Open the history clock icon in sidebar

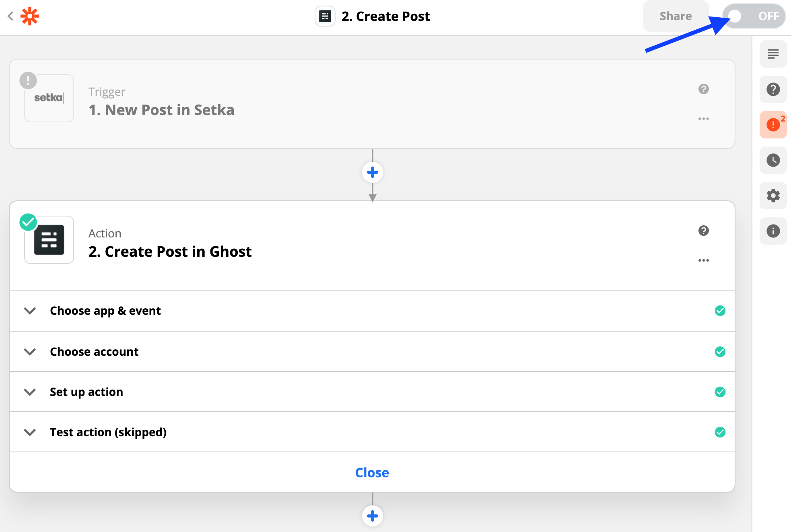point(773,160)
